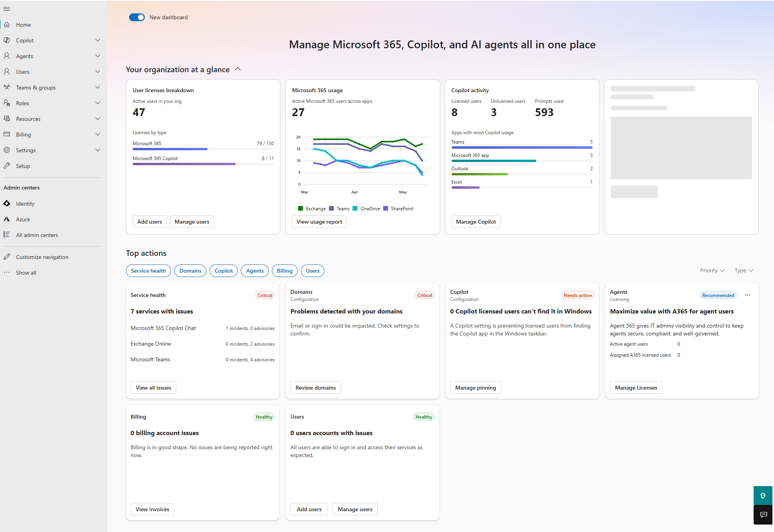Expand the Copilot navigation section
Viewport: 774px width, 532px height.
[98, 40]
